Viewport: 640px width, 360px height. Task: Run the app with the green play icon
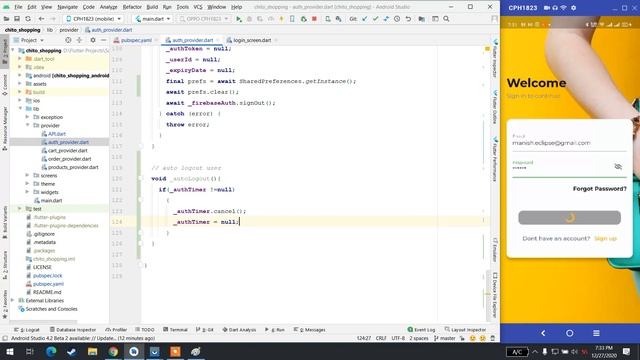coord(239,19)
